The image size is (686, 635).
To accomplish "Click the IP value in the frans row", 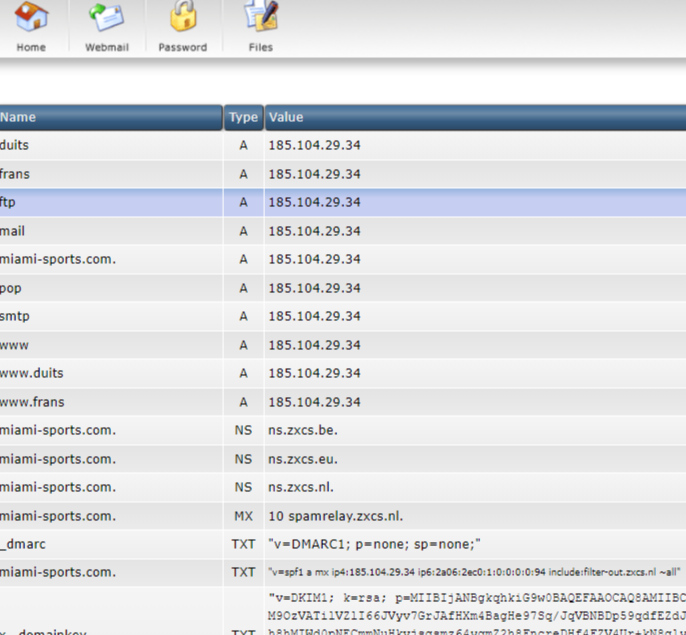I will tap(314, 174).
